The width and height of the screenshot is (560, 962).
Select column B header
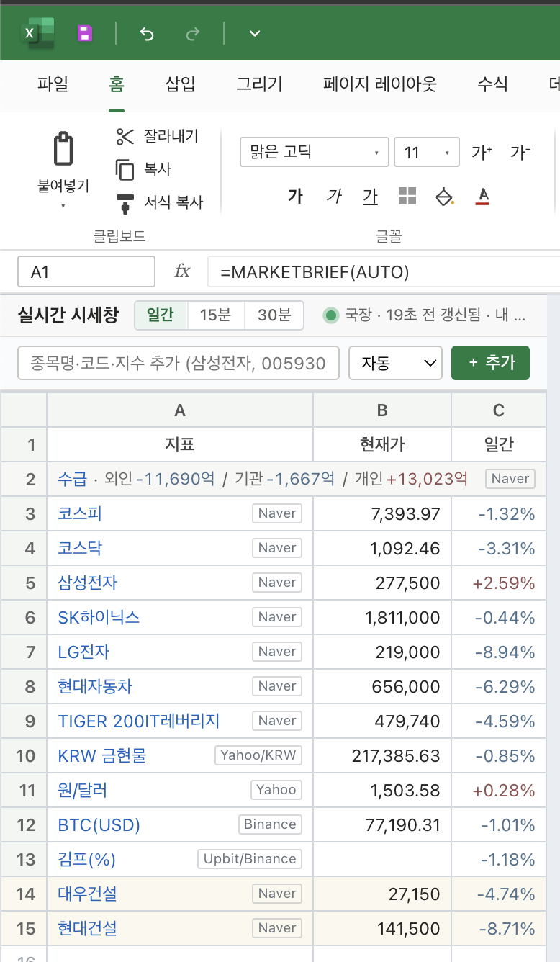coord(382,410)
